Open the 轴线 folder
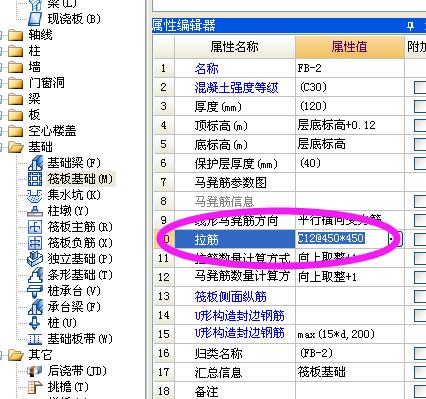Viewport: 426px width, 399px height. click(15, 35)
